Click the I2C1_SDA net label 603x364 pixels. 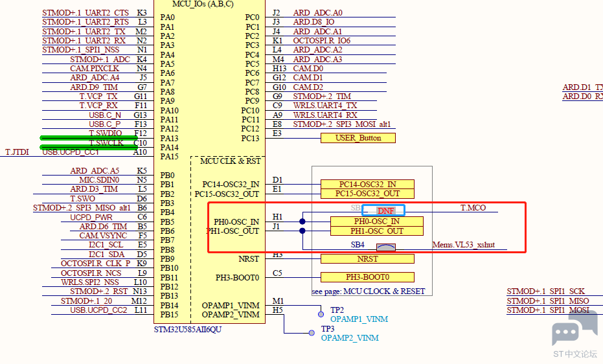pyautogui.click(x=106, y=255)
